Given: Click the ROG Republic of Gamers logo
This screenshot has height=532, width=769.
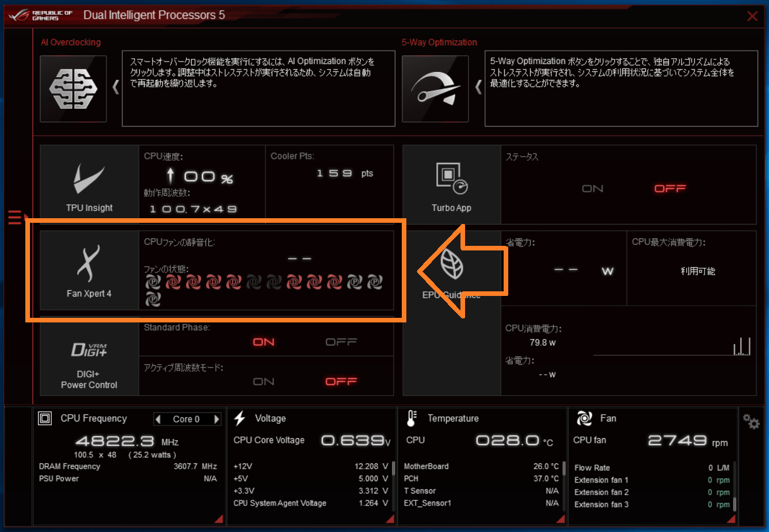Looking at the screenshot, I should [41, 15].
